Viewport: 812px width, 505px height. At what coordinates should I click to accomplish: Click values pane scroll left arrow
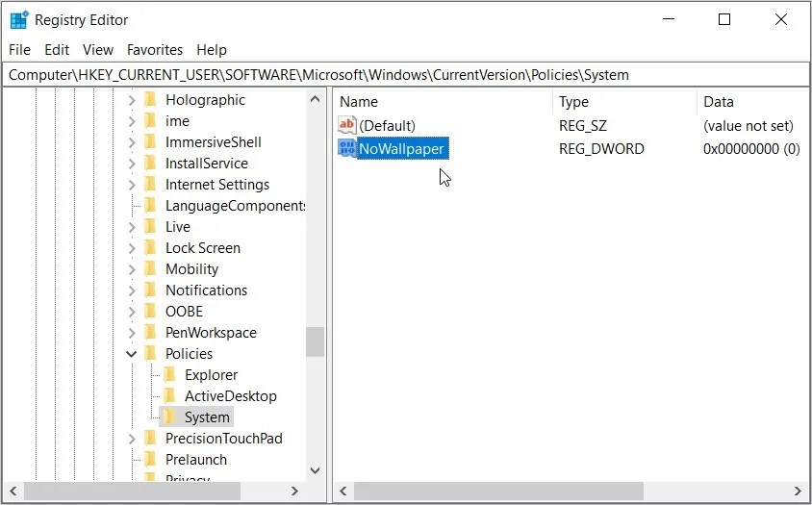(343, 491)
